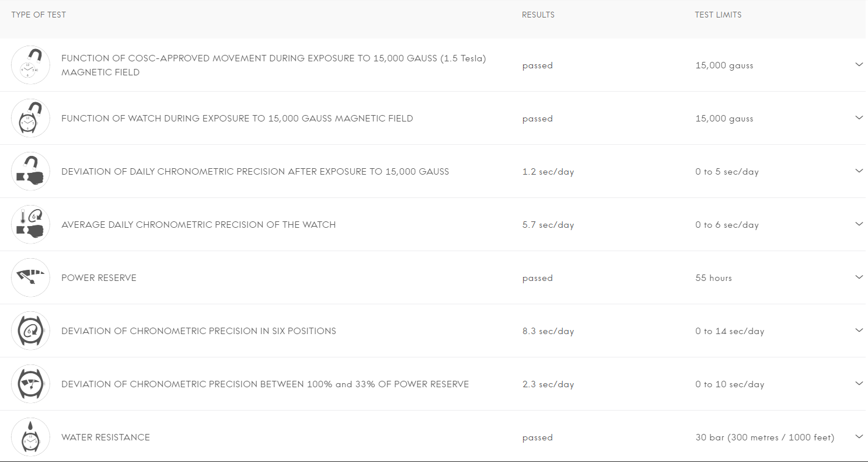The height and width of the screenshot is (462, 868).
Task: Expand the watch 15,000 gauss function row chevron
Action: (859, 117)
